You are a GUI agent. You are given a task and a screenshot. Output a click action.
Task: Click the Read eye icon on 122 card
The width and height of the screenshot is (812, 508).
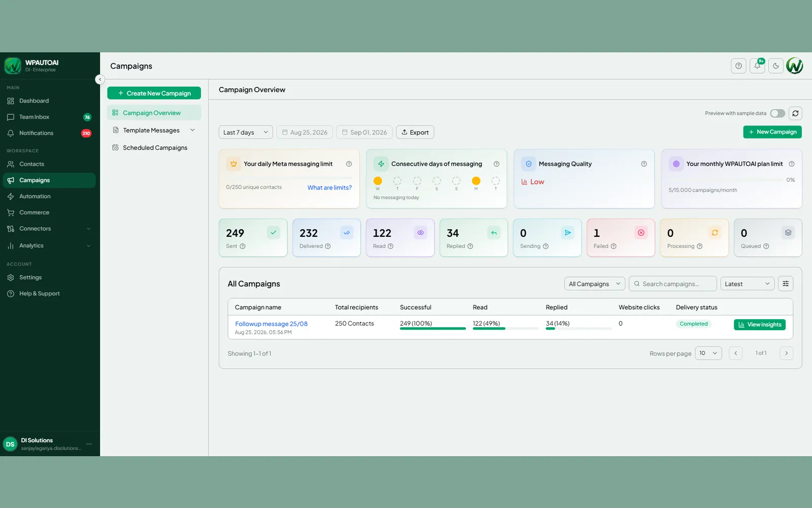[420, 233]
